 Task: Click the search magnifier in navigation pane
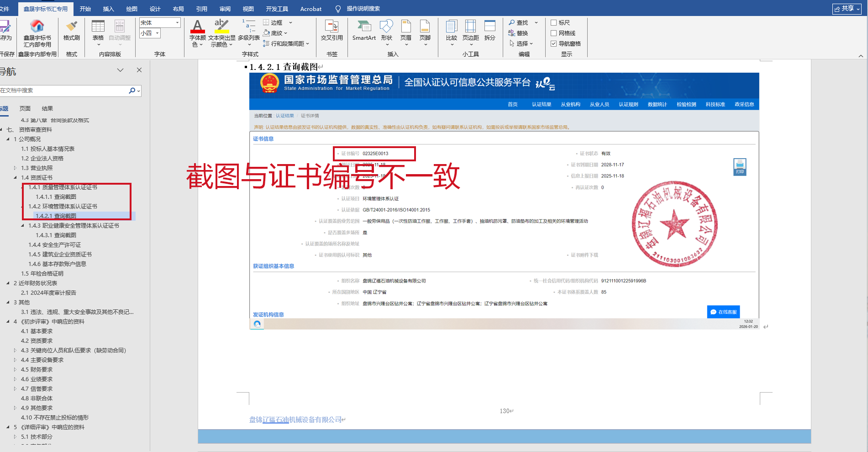(x=132, y=90)
